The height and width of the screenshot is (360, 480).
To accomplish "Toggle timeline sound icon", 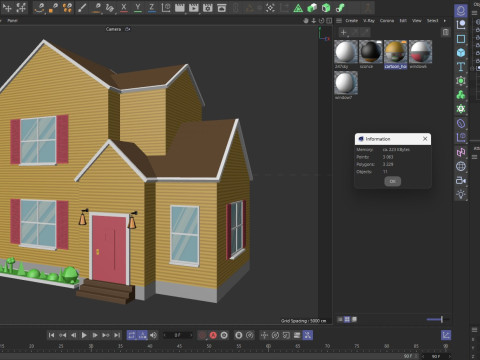I will [153, 335].
